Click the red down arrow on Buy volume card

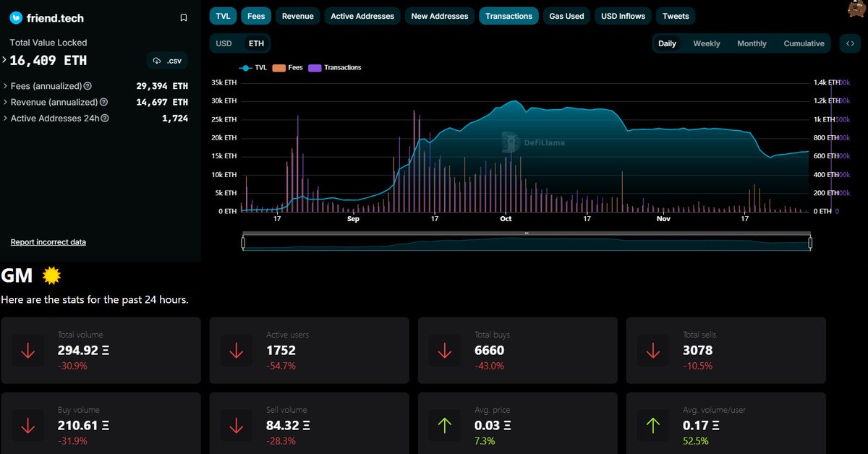pos(27,426)
